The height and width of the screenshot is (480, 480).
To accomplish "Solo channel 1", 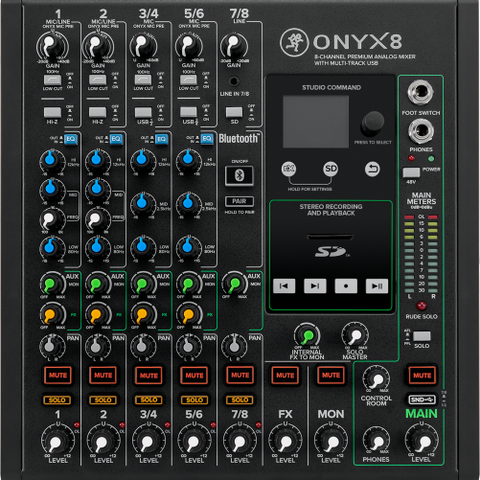I will pyautogui.click(x=57, y=400).
